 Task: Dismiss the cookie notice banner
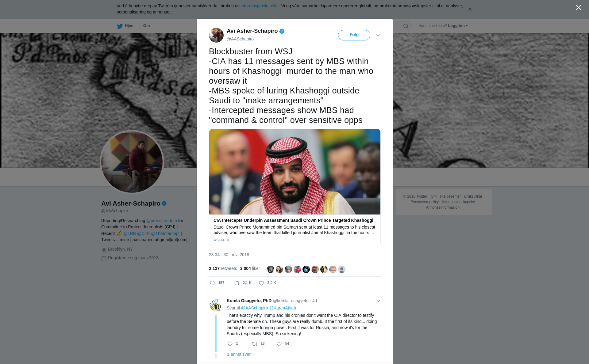tap(470, 9)
